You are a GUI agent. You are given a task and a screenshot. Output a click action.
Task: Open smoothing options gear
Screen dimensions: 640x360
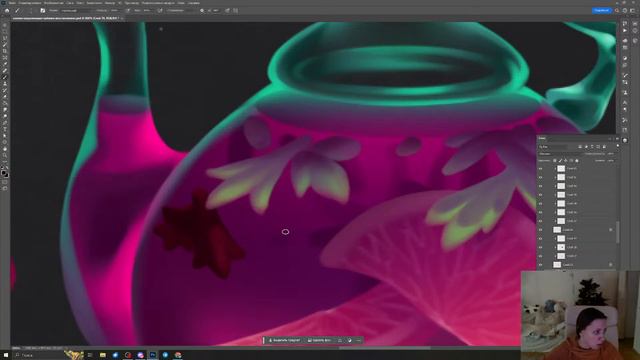202,11
